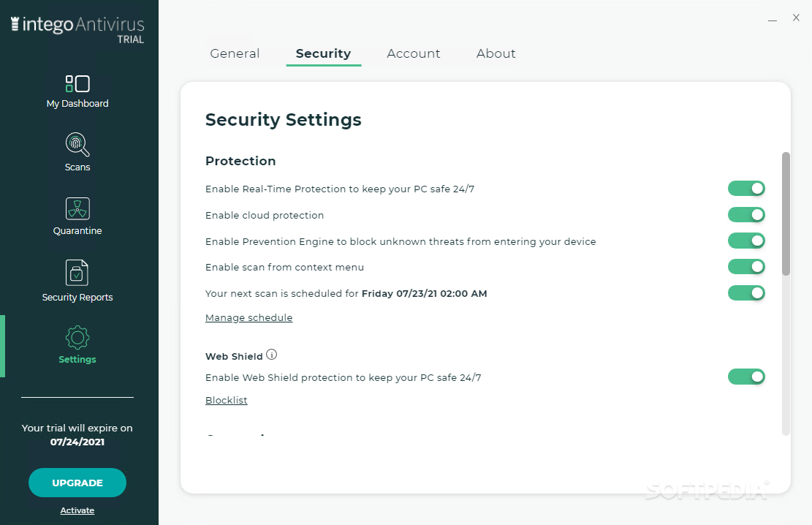The height and width of the screenshot is (525, 812).
Task: Select the Security tab
Action: [323, 53]
